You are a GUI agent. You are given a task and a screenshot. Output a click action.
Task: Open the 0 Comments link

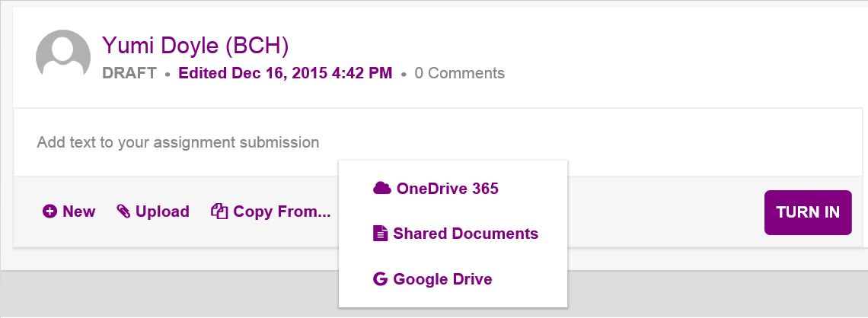pyautogui.click(x=459, y=74)
